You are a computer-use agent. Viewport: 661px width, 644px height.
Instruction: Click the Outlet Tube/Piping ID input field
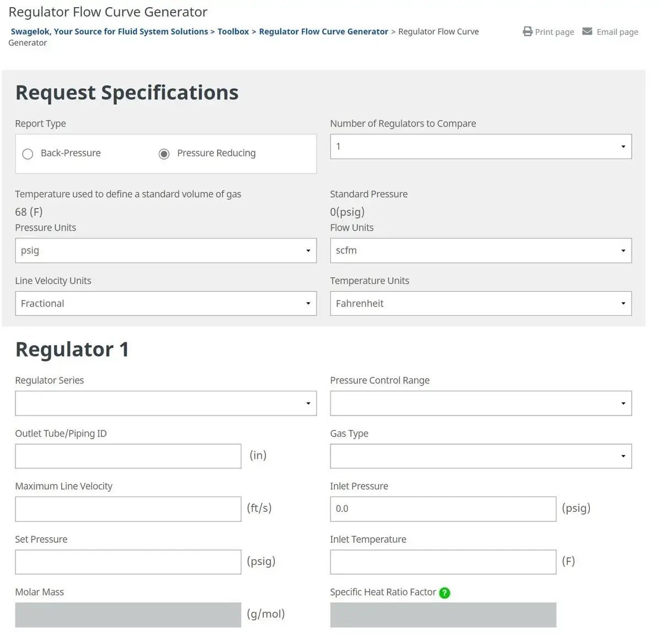(x=128, y=456)
